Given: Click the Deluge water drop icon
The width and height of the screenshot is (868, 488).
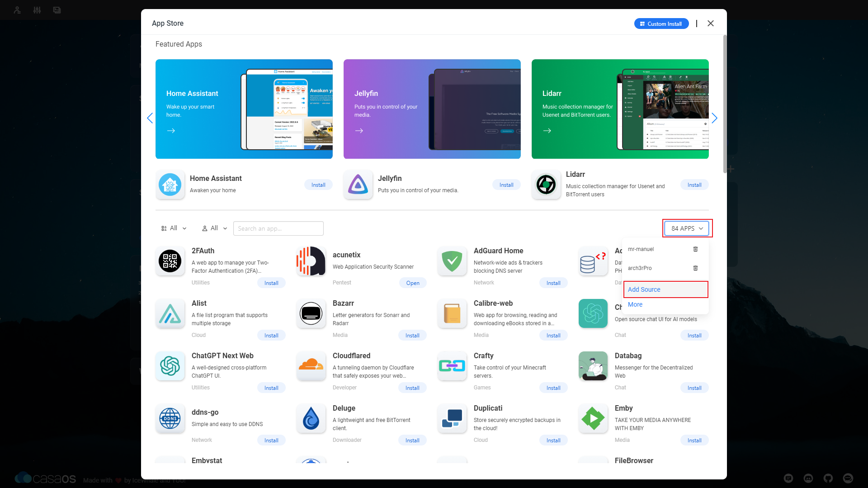Looking at the screenshot, I should pyautogui.click(x=311, y=418).
